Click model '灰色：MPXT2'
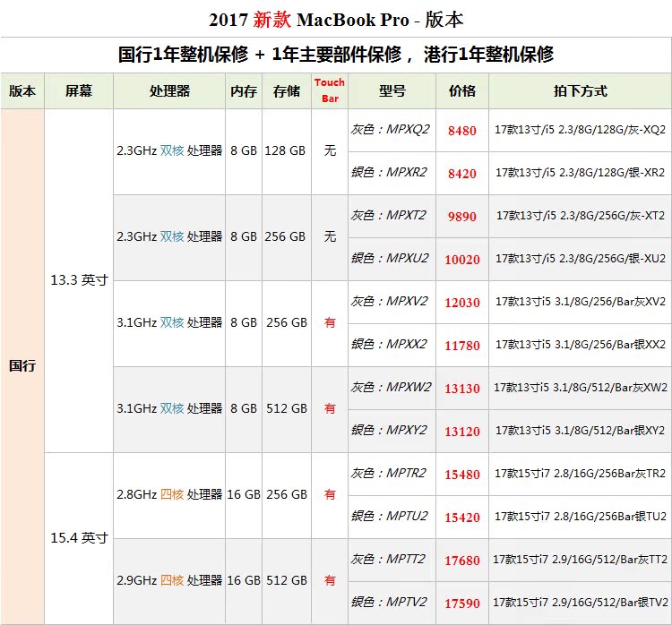The width and height of the screenshot is (672, 625). click(388, 215)
